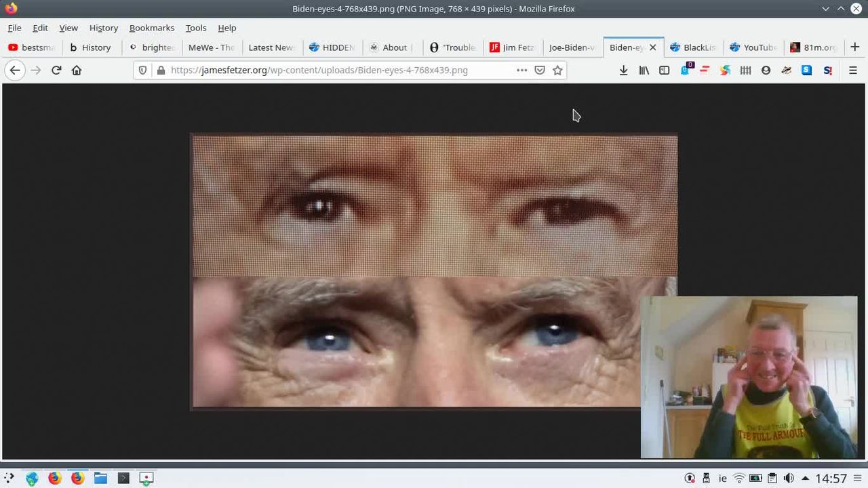Open the Tools menu
The height and width of the screenshot is (488, 868).
(195, 28)
